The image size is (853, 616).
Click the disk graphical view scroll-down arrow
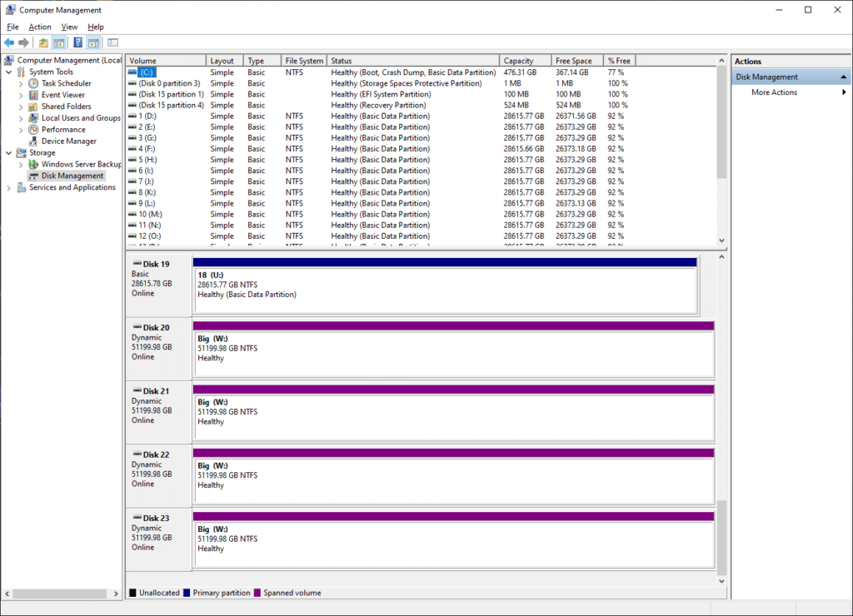[x=722, y=581]
